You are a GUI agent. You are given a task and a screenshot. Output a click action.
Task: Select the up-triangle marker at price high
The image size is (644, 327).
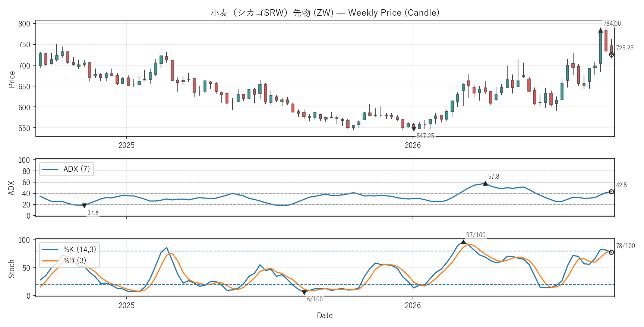[600, 31]
